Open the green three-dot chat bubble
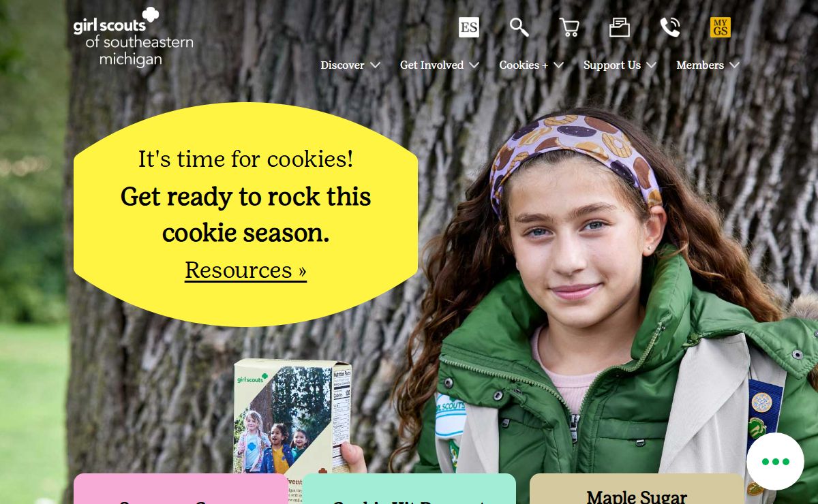 776,462
